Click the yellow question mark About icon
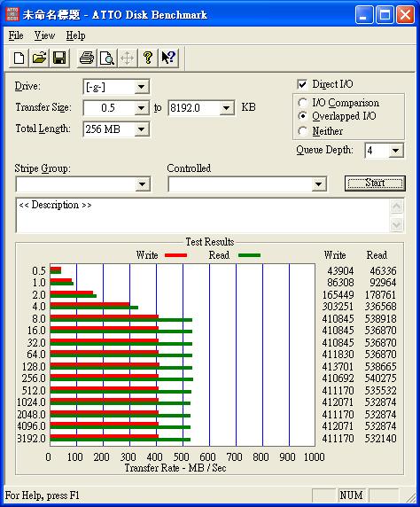Image resolution: width=420 pixels, height=507 pixels. [148, 58]
